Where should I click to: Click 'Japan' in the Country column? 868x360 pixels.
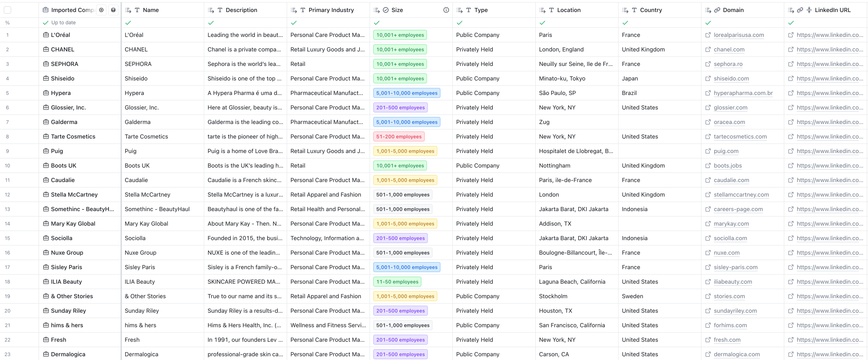coord(630,78)
